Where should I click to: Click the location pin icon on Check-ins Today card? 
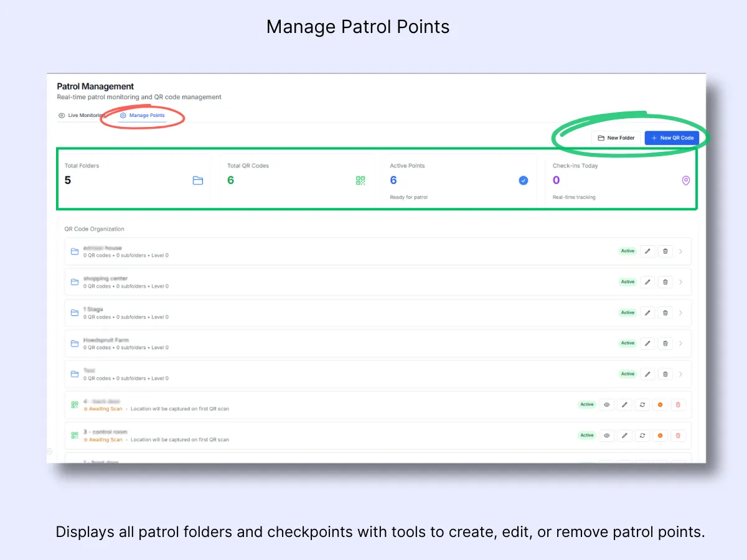685,180
